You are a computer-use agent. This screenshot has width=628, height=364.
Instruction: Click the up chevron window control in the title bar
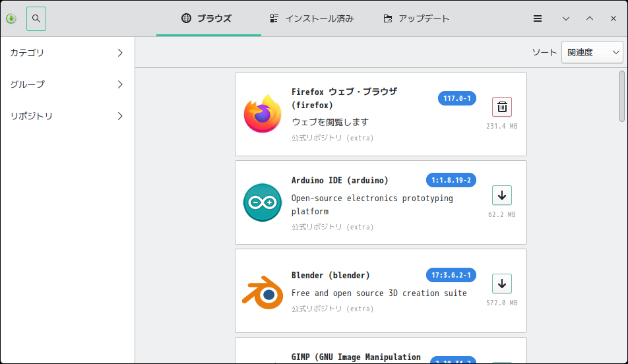(x=590, y=18)
